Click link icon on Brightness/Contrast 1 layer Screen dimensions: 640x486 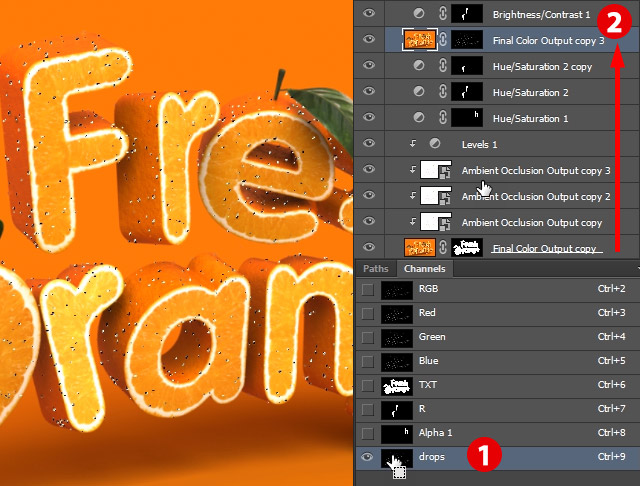pos(443,13)
